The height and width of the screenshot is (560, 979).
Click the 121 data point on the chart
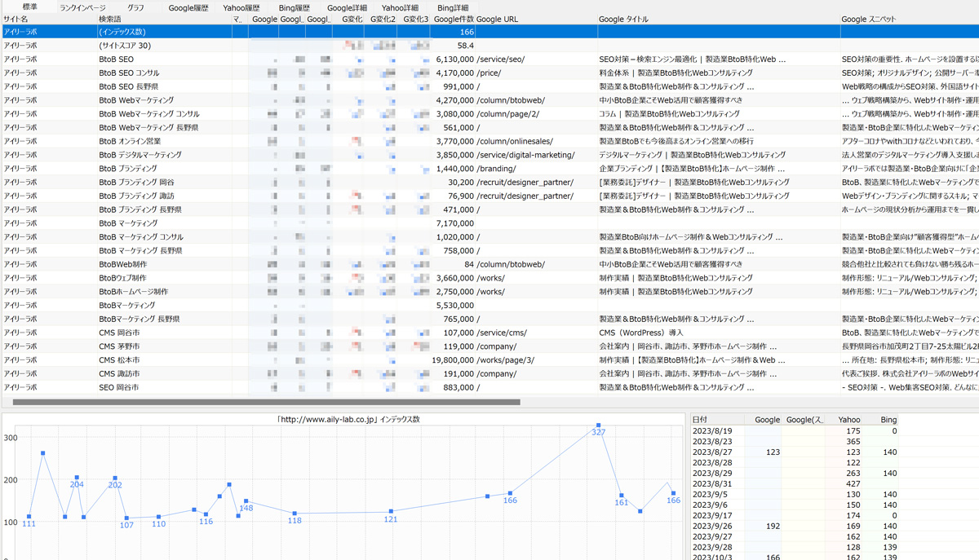[x=391, y=512]
